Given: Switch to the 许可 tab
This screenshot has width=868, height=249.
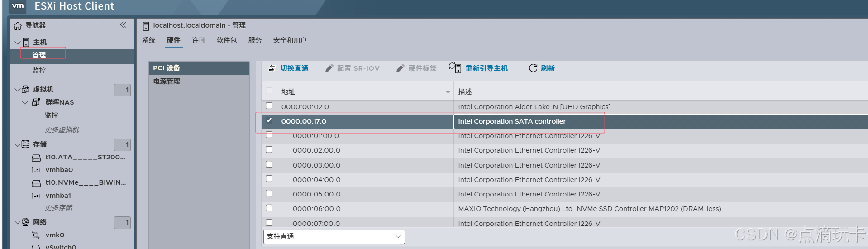Looking at the screenshot, I should point(198,40).
